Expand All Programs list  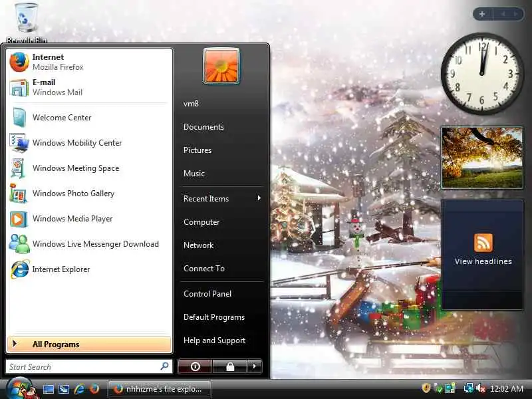coord(89,344)
